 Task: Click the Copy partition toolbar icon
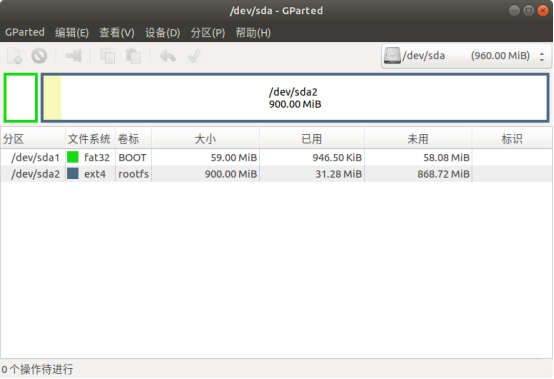pyautogui.click(x=107, y=56)
